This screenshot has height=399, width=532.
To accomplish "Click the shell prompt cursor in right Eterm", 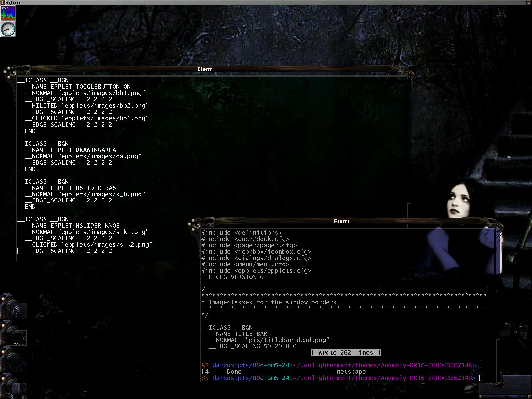I will coord(481,378).
